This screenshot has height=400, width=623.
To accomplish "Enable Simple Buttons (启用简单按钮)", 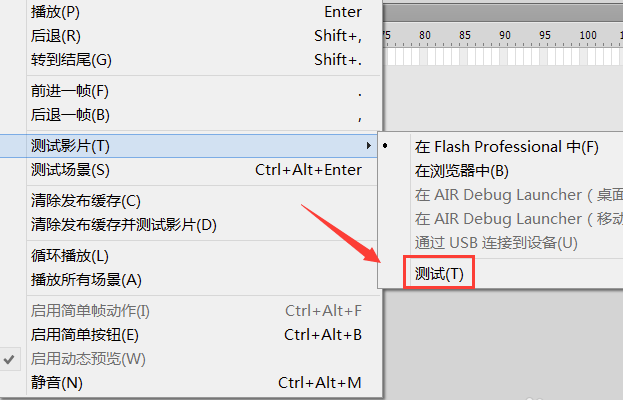I will (x=85, y=334).
